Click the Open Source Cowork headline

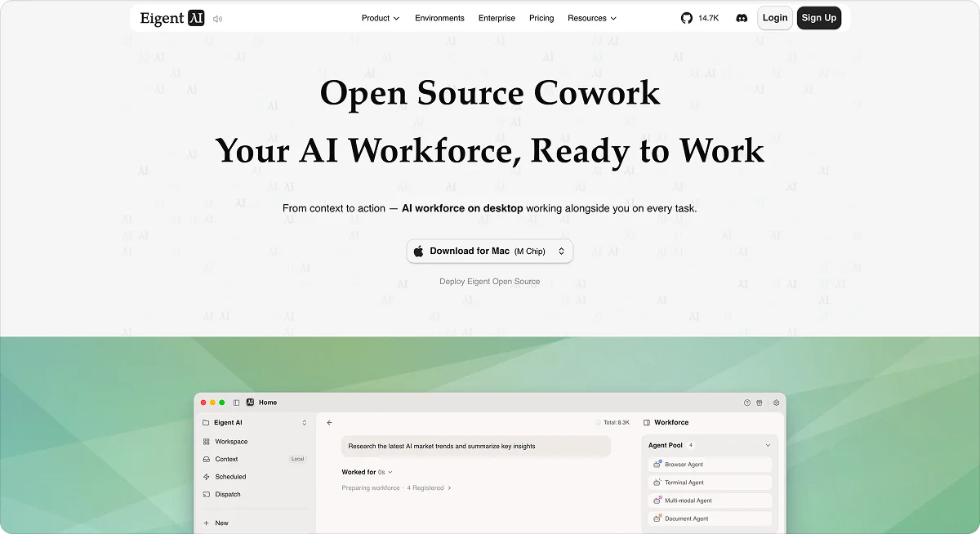coord(490,92)
